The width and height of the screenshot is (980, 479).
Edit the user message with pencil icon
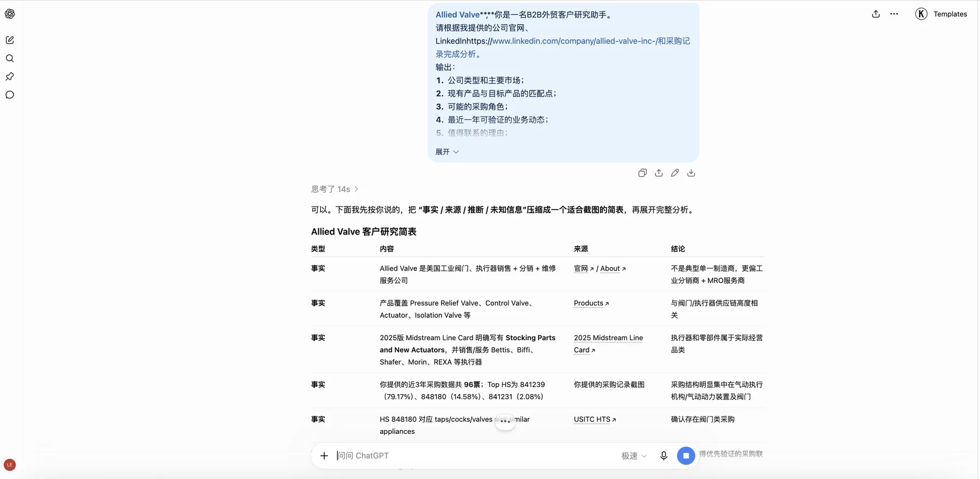point(675,173)
